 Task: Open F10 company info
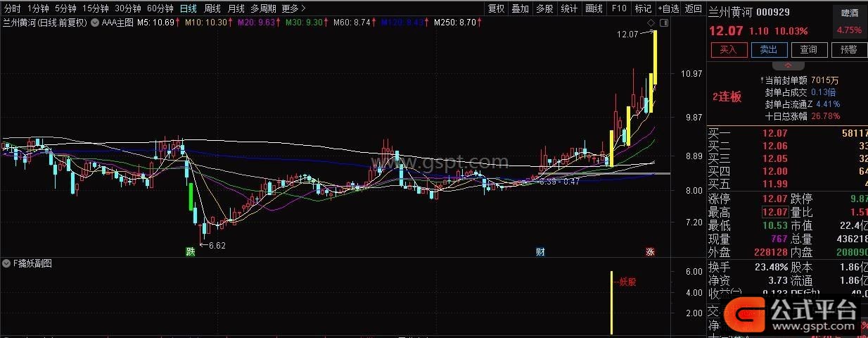point(619,8)
